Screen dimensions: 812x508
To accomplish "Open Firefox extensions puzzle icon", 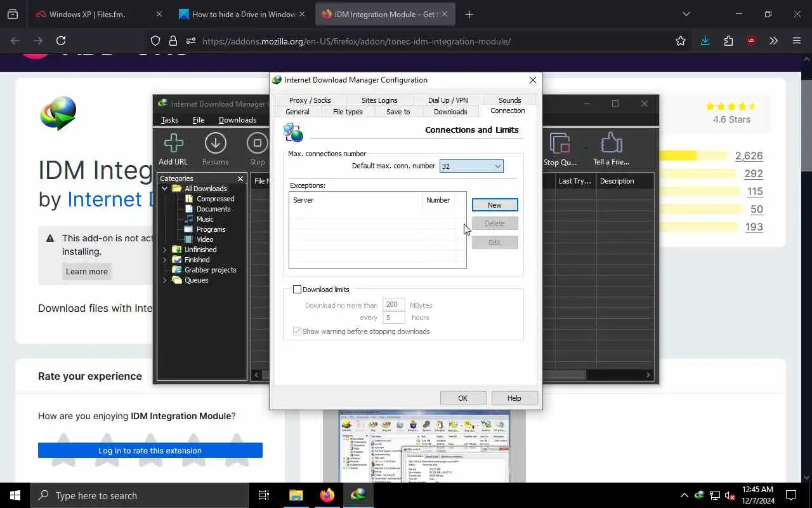I will pyautogui.click(x=728, y=41).
